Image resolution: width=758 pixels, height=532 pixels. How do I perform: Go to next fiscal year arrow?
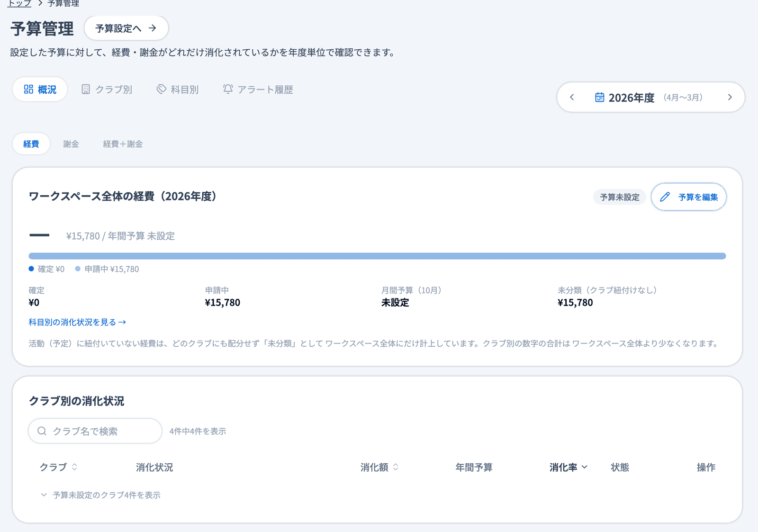point(730,97)
